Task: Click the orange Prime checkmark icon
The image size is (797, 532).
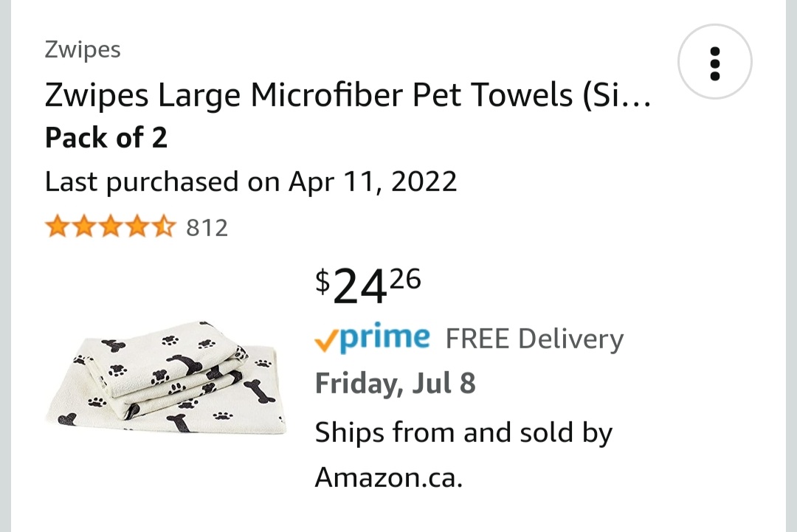Action: coord(325,339)
